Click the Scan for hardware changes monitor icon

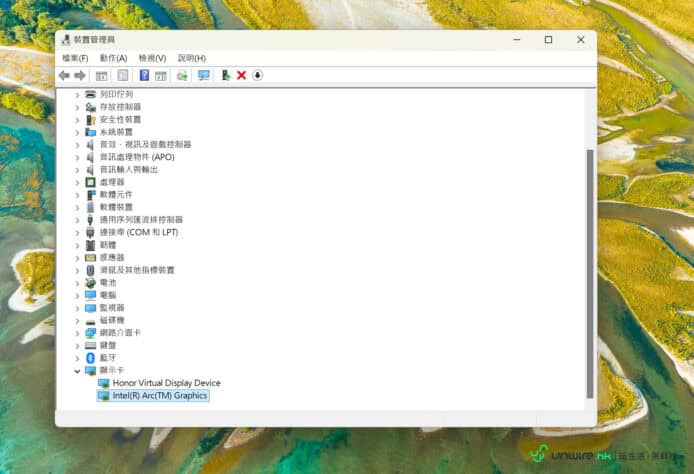[204, 75]
